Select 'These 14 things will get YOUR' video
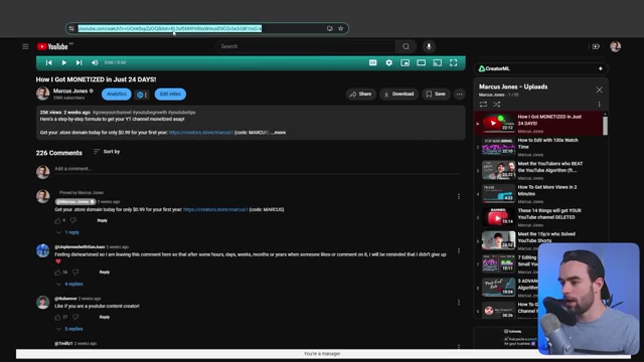This screenshot has height=362, width=644. point(538,217)
